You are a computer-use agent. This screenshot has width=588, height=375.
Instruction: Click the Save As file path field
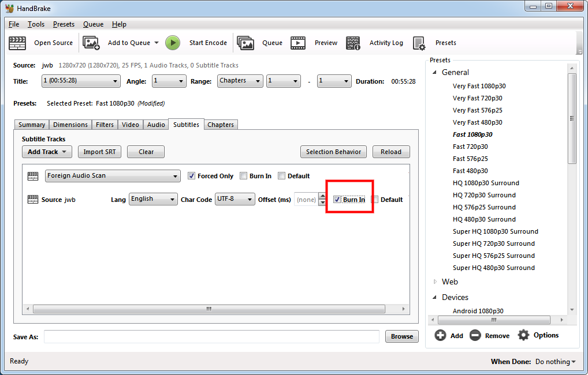point(211,336)
